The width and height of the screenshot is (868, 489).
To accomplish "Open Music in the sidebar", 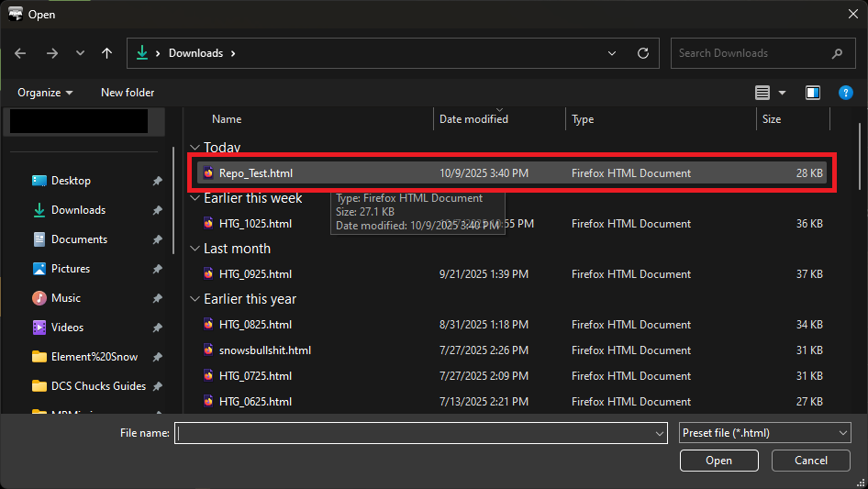I will (65, 298).
